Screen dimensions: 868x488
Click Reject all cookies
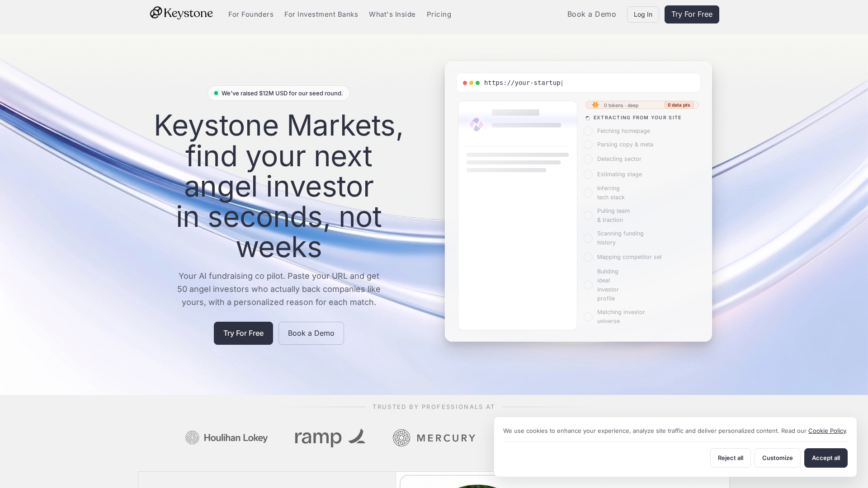click(x=731, y=458)
